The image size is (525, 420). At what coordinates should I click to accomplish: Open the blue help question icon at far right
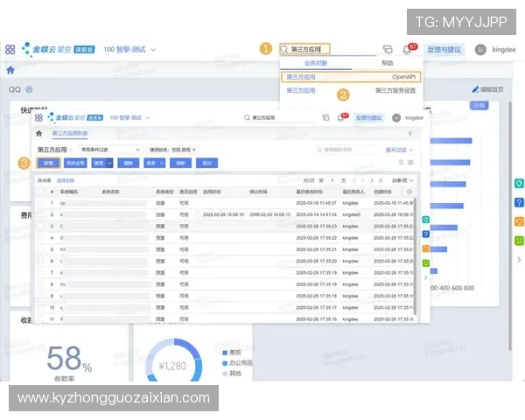point(519,202)
